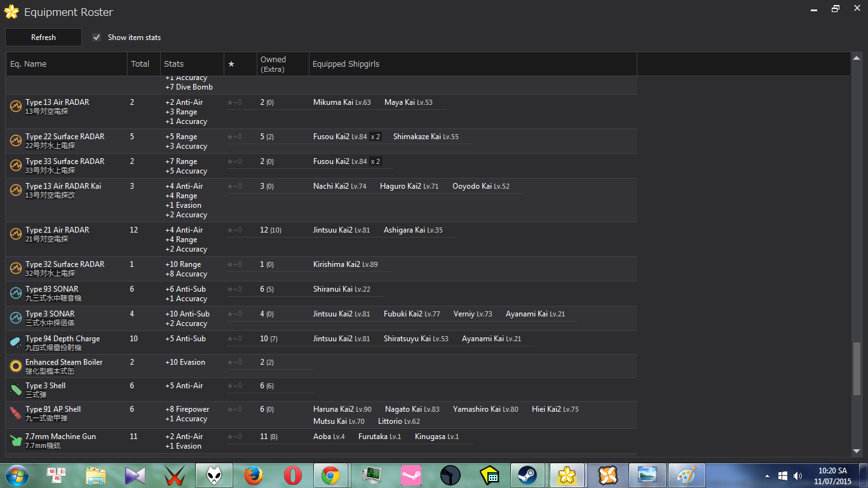Click the green Type 3 Shell icon

point(16,390)
